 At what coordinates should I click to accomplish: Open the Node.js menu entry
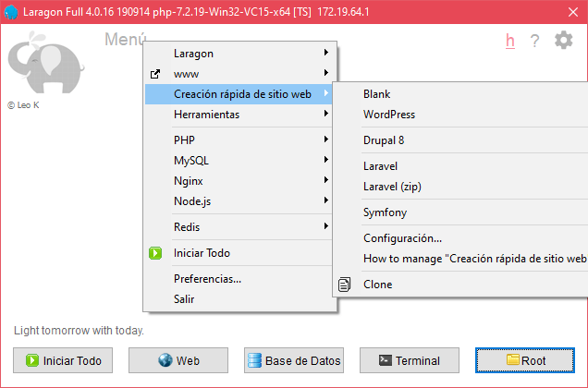[x=239, y=201]
